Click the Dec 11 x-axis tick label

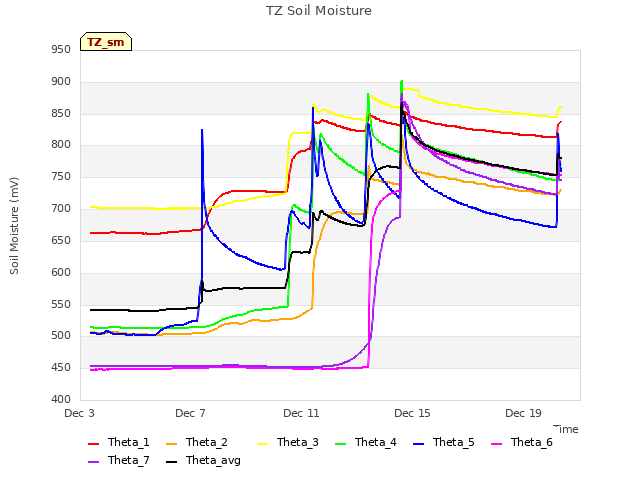[x=301, y=413]
